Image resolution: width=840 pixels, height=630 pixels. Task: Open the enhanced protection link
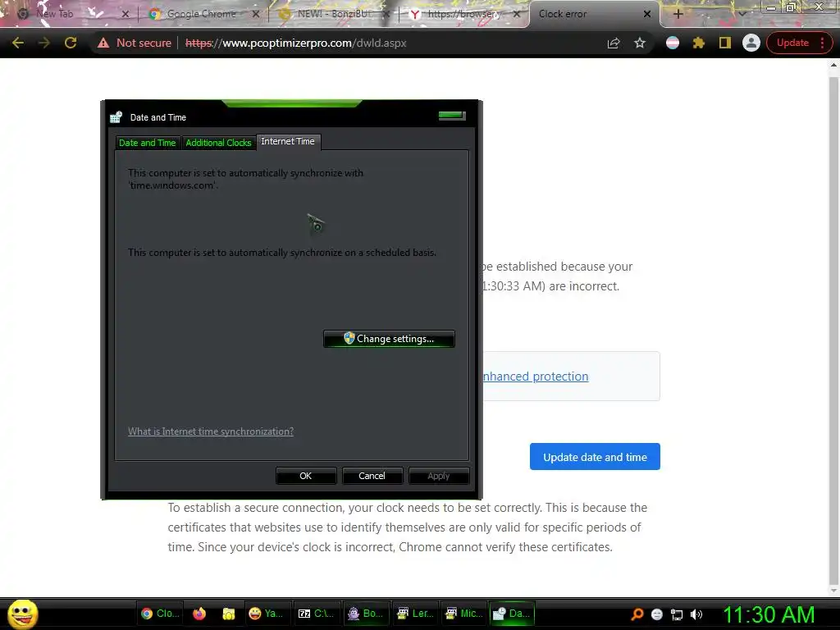point(535,376)
